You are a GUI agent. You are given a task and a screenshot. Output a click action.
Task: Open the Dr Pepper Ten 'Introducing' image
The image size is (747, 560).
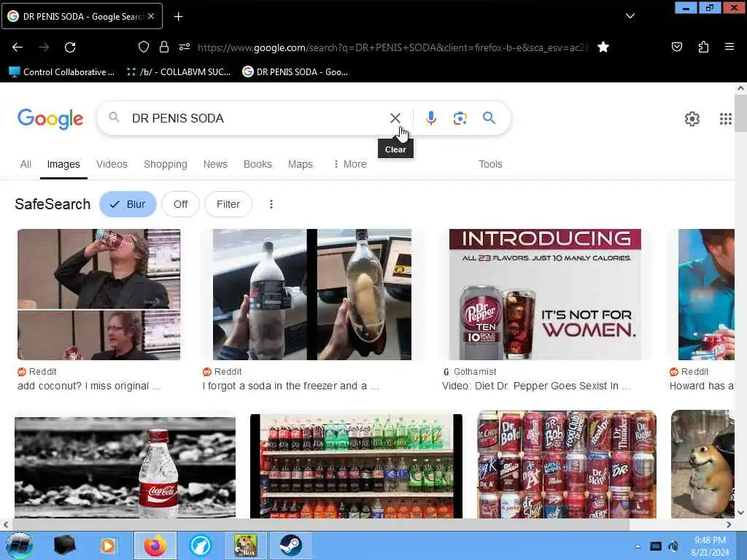coord(545,295)
